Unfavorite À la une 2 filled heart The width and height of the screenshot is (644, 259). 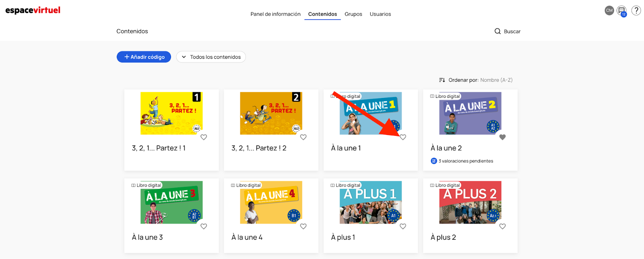click(502, 137)
